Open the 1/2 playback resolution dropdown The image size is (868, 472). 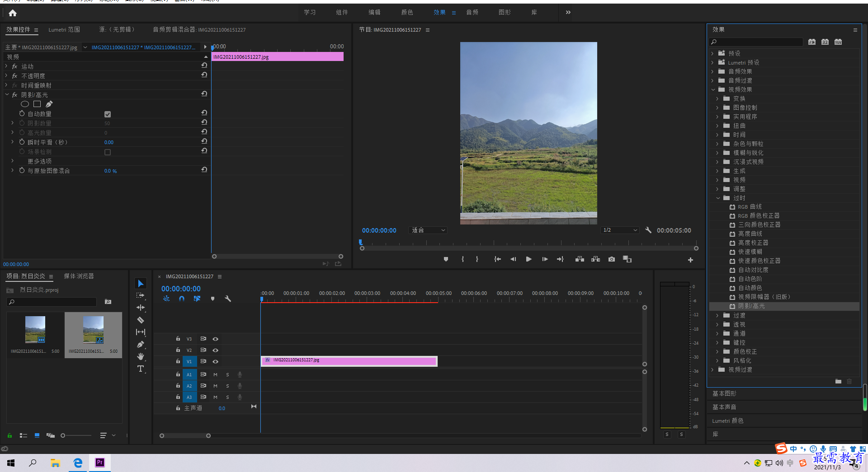pyautogui.click(x=619, y=230)
